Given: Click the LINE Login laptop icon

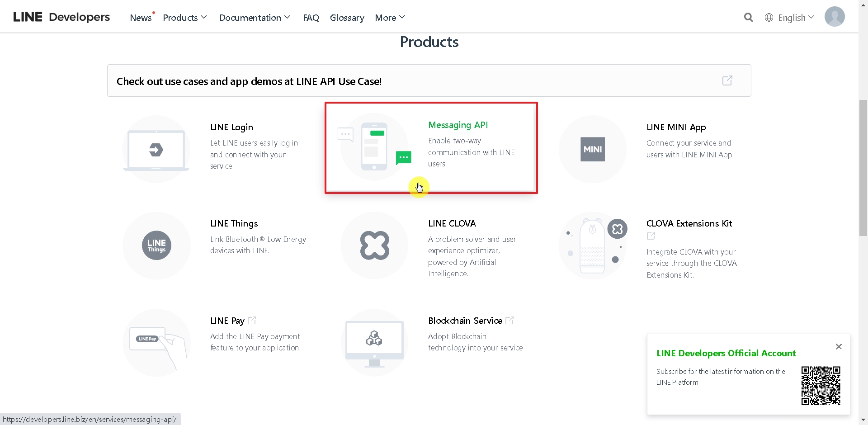Looking at the screenshot, I should [x=156, y=150].
